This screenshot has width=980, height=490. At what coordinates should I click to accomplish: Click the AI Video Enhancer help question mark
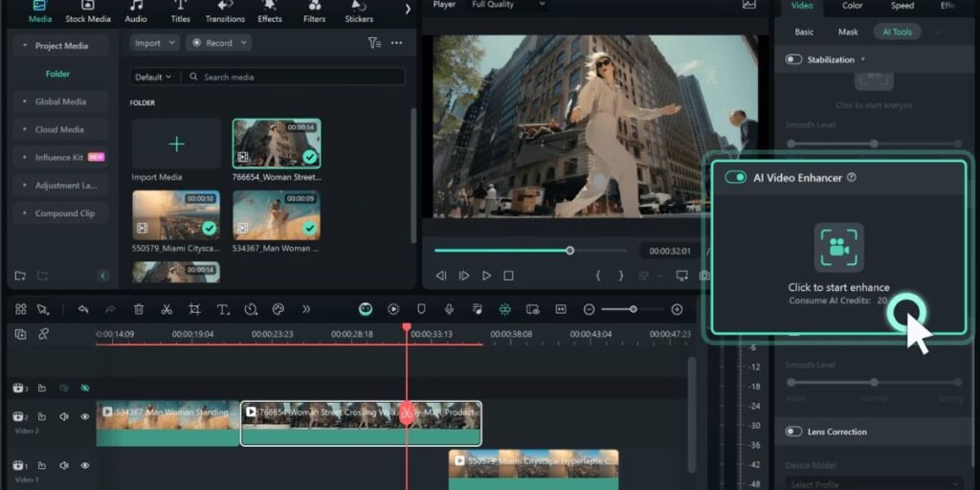point(851,177)
